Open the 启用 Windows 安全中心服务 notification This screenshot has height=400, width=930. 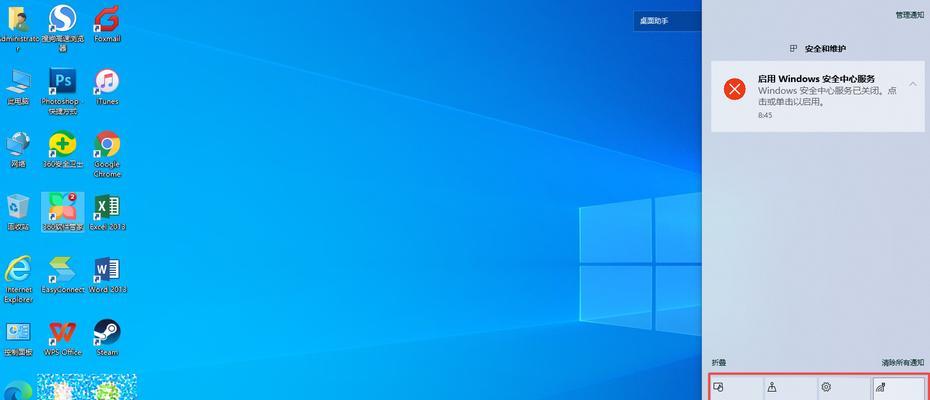(817, 96)
